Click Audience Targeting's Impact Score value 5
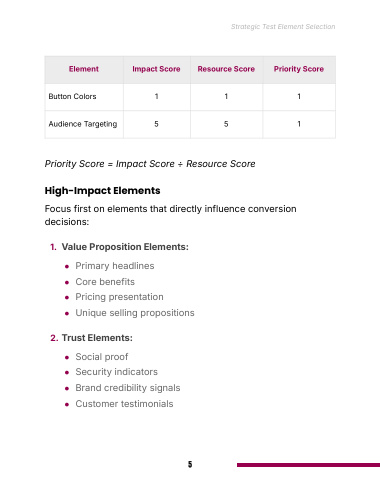 click(156, 124)
